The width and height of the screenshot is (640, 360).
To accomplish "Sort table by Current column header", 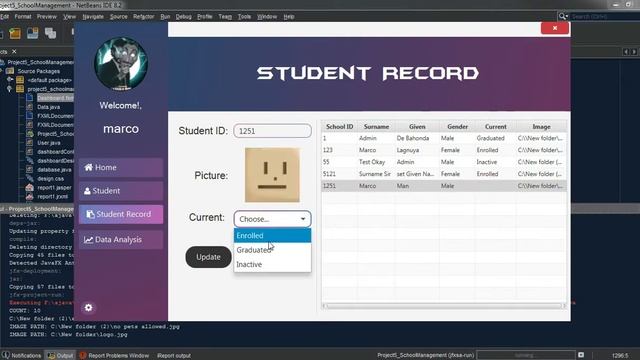I will [x=496, y=127].
